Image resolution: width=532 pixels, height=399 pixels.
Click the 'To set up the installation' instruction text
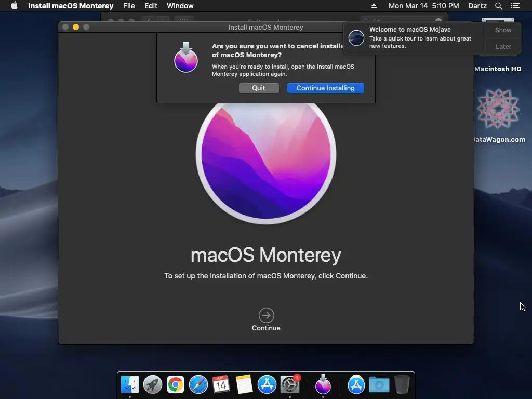click(266, 276)
